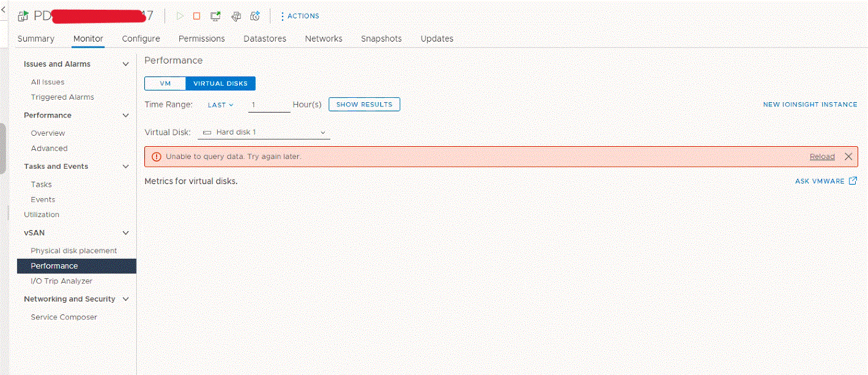The image size is (868, 375).
Task: Select vSAN Performance sidebar item
Action: pos(76,266)
